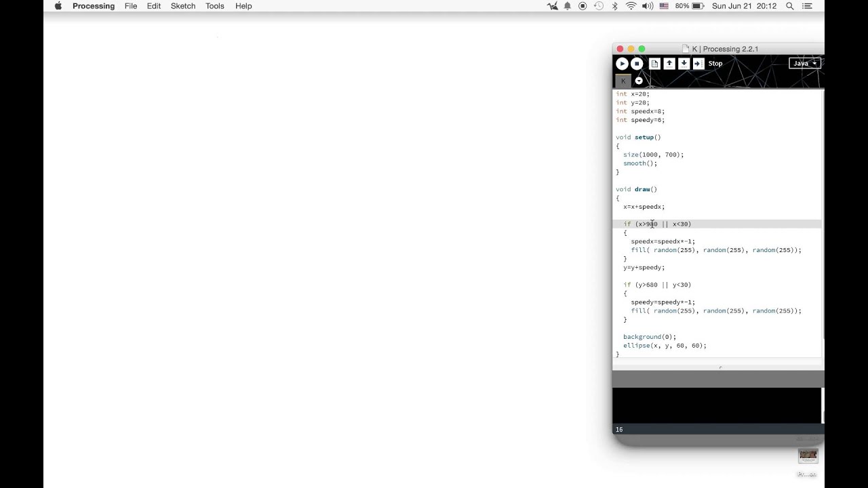Click the line number 16 in the status bar

coord(619,430)
